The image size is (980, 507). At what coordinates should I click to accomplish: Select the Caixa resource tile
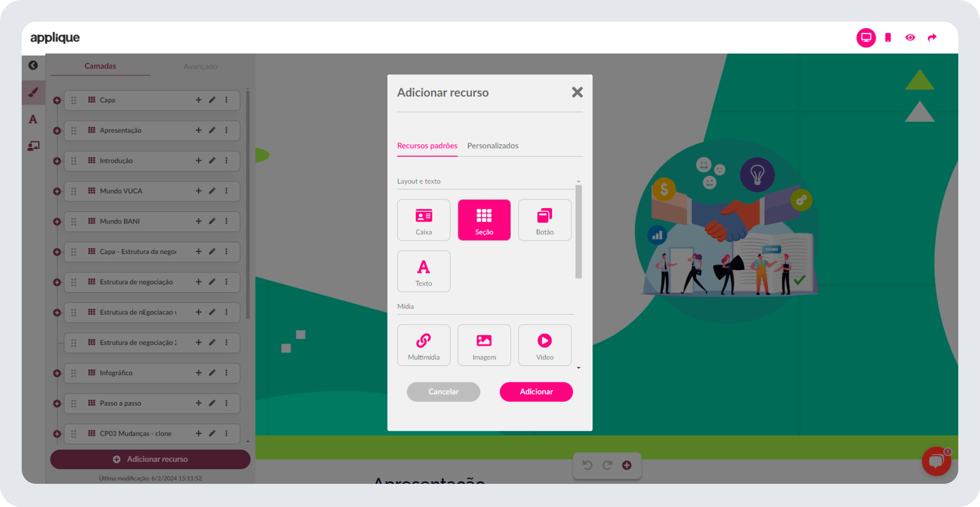tap(423, 220)
